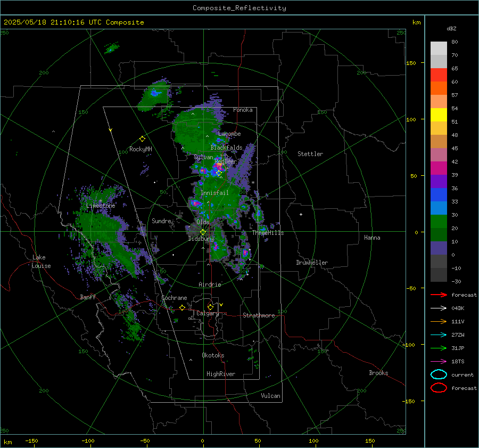
Task: Select the 60 dBZ orange-red color swatch
Action: [x=439, y=75]
